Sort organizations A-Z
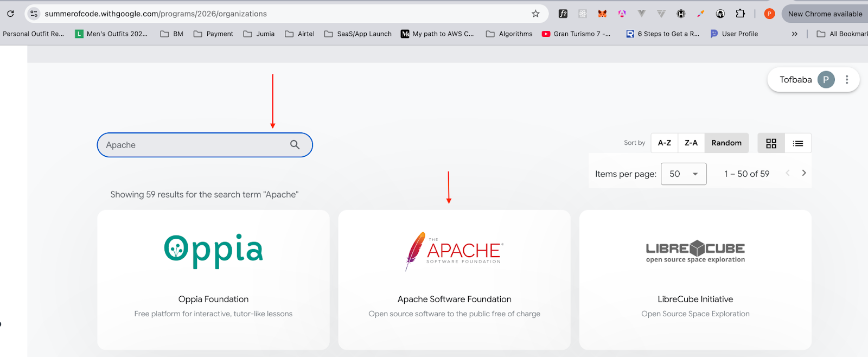The image size is (868, 357). pyautogui.click(x=665, y=143)
